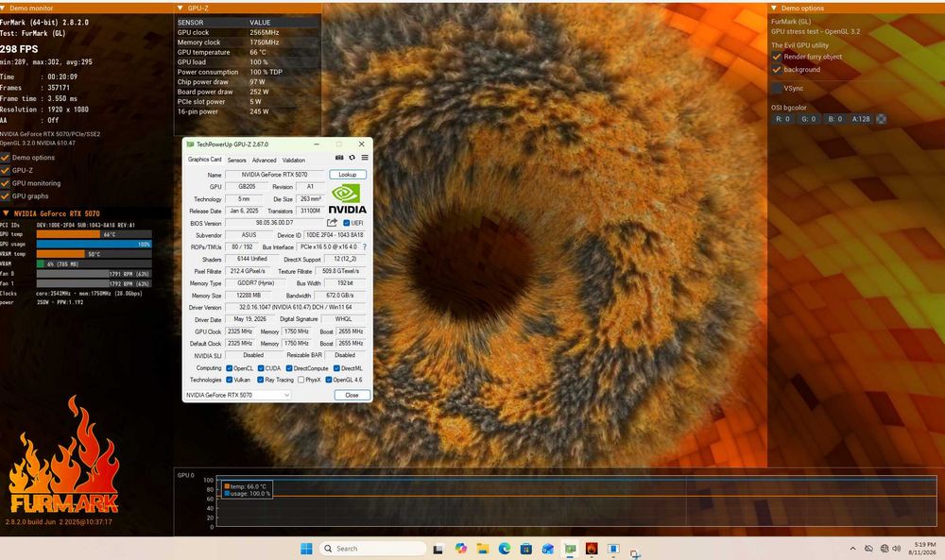The height and width of the screenshot is (560, 945).
Task: Toggle the Demo options checkbox
Action: [6, 158]
